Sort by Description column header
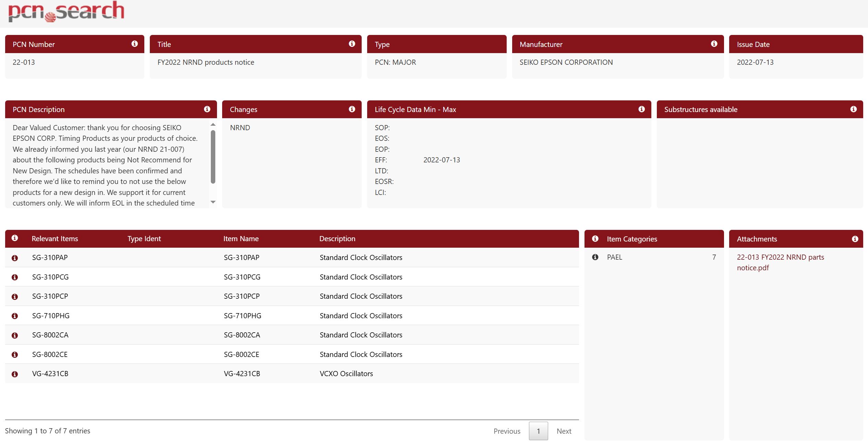Screen dimensions: 868x445 click(337, 239)
